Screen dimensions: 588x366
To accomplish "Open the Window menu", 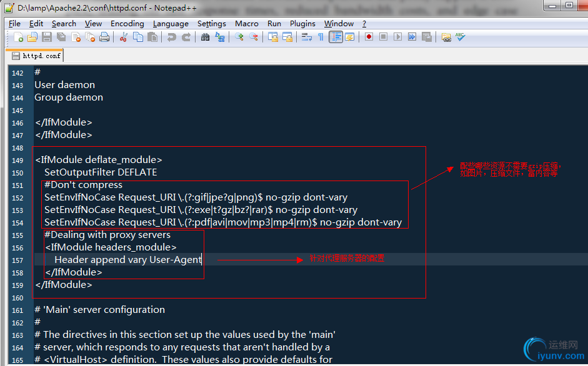I will pyautogui.click(x=339, y=24).
